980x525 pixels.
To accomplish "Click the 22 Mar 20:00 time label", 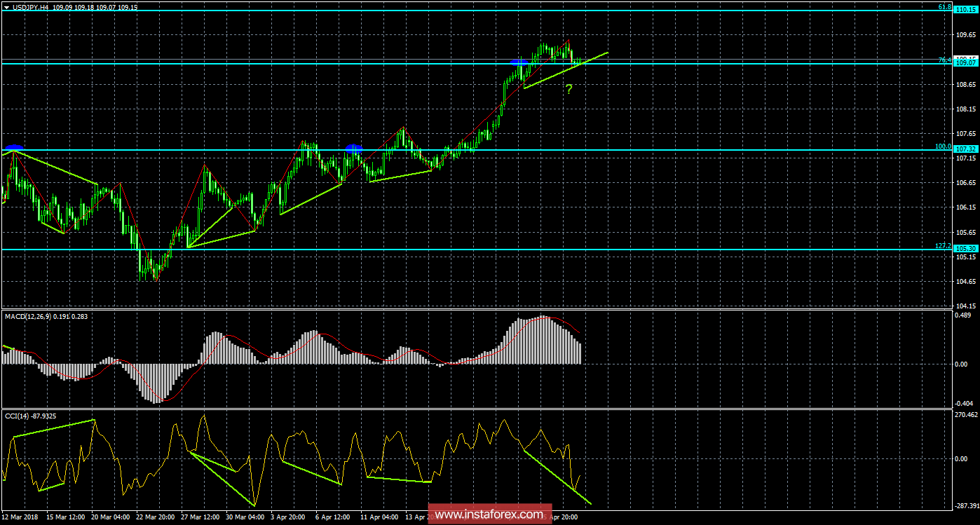I will click(156, 517).
